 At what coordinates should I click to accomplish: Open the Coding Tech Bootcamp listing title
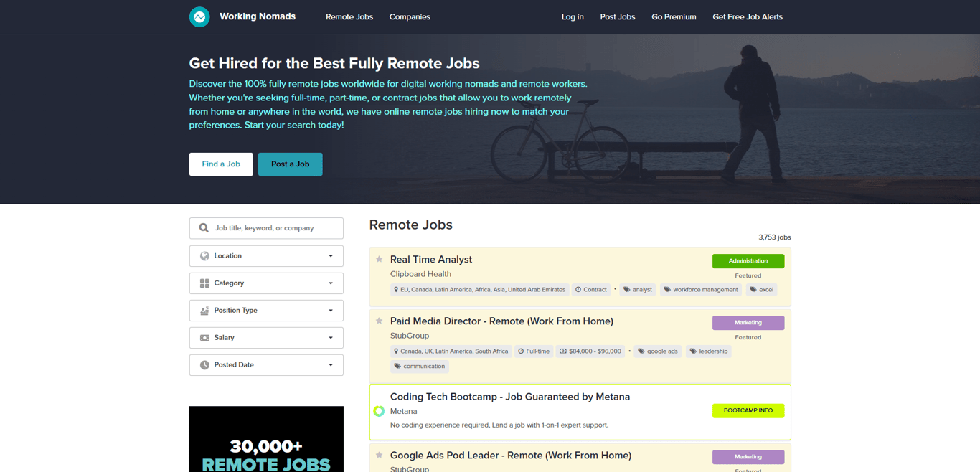510,397
